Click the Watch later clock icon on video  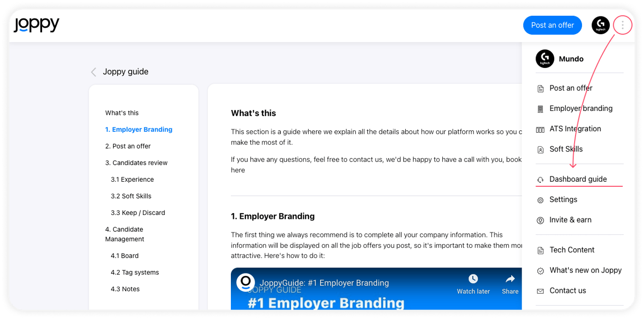click(x=473, y=279)
